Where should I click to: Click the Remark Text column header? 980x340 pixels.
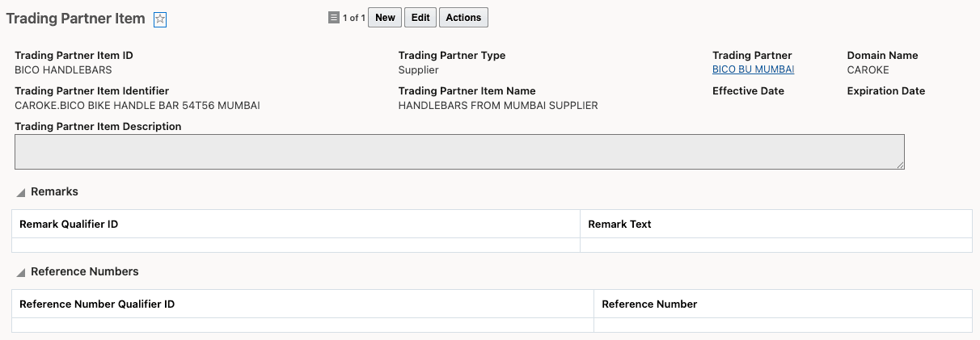pyautogui.click(x=619, y=224)
